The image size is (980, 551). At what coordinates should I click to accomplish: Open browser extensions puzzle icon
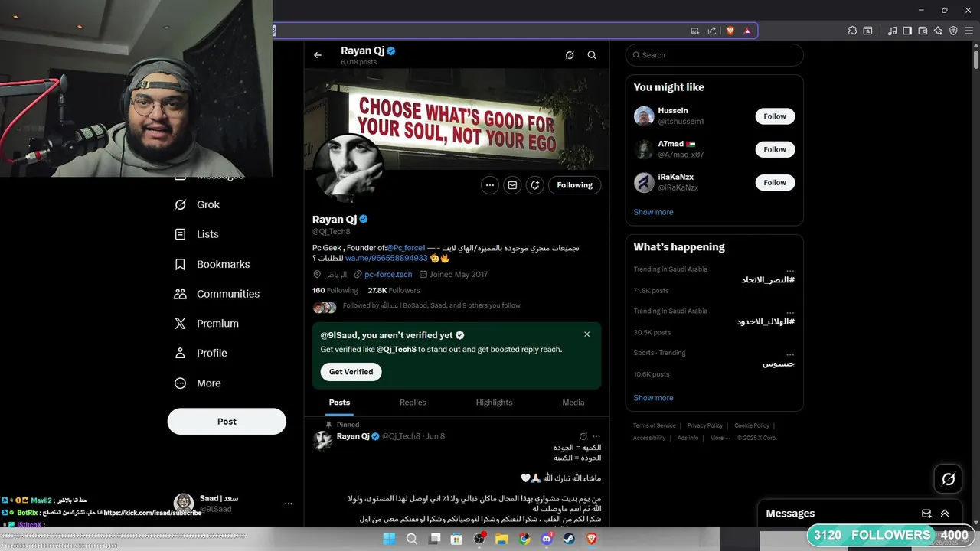(852, 31)
